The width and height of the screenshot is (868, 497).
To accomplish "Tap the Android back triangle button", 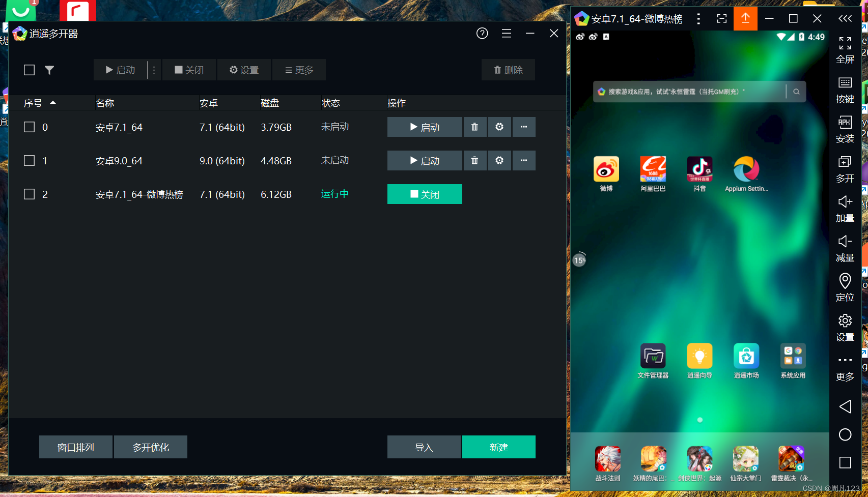I will click(845, 406).
